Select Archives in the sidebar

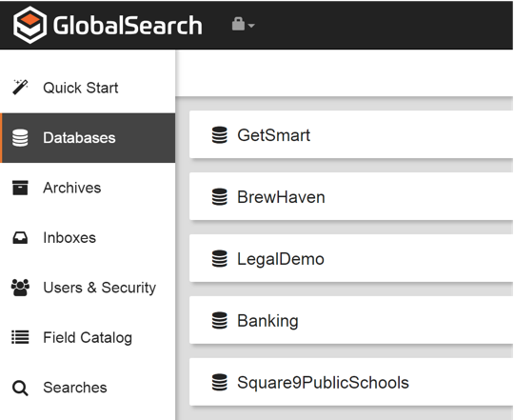pos(88,188)
